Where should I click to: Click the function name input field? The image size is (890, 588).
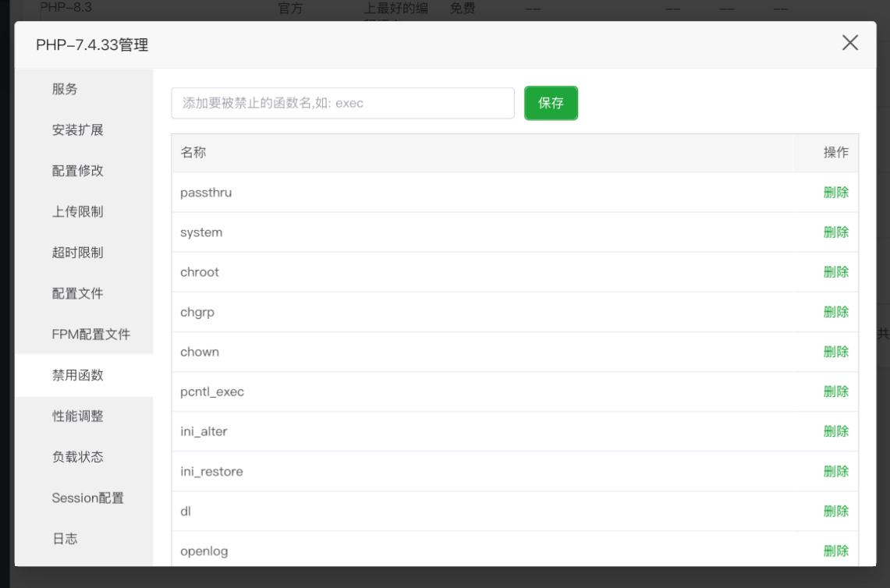coord(343,102)
